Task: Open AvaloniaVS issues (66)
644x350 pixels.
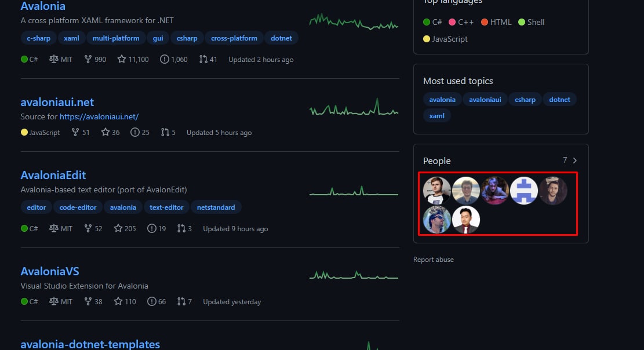Action: 157,302
